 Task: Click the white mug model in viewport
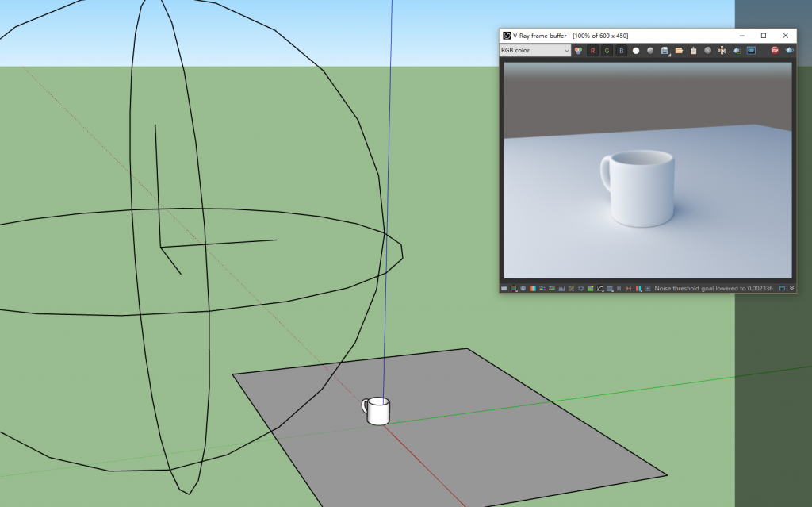pos(378,410)
